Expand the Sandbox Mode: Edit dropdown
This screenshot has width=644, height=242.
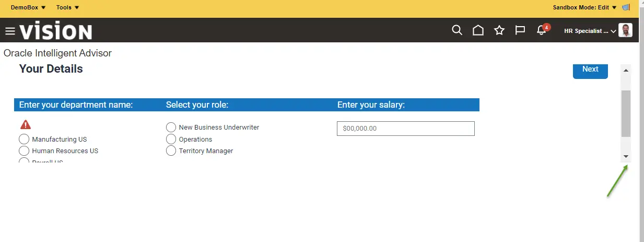[585, 7]
